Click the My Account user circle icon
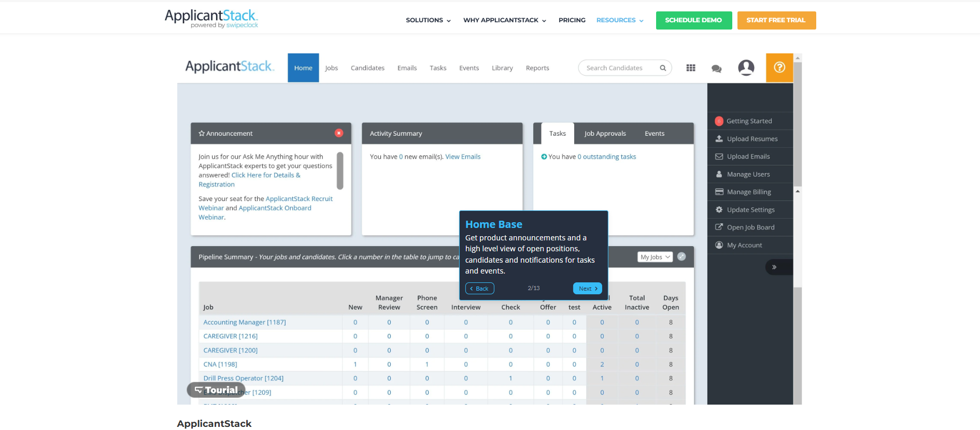Viewport: 980px width, 430px height. pyautogui.click(x=719, y=245)
